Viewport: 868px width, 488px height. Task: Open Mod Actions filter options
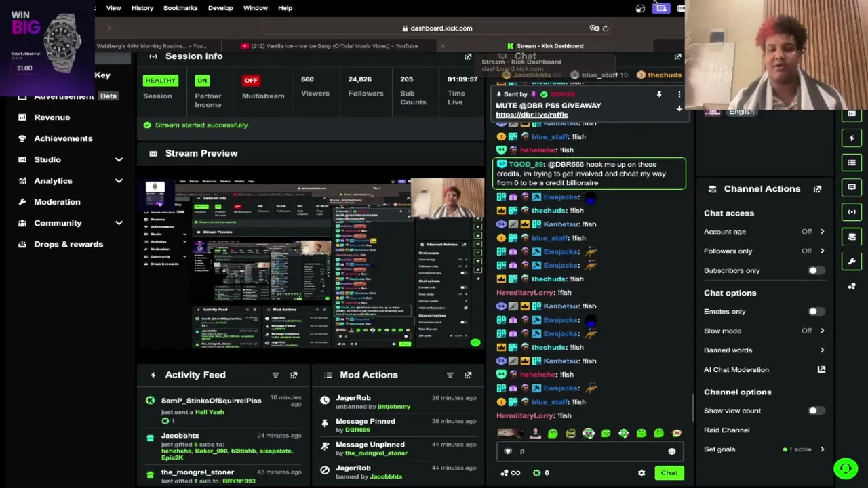450,375
